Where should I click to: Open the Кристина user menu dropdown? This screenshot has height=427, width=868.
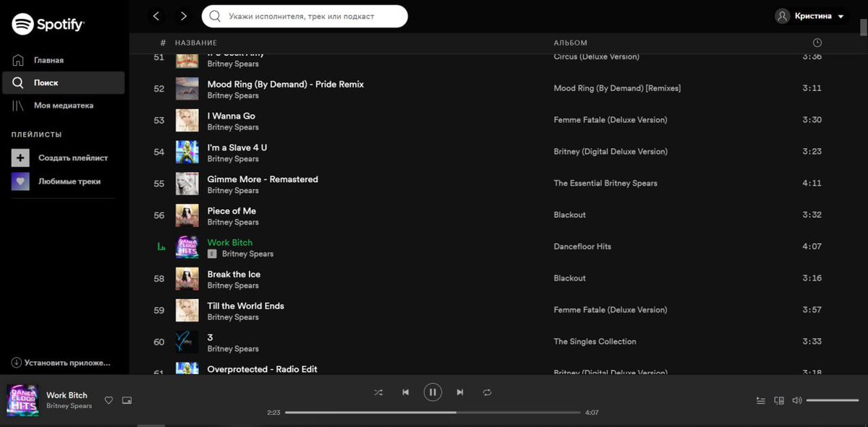(x=811, y=16)
